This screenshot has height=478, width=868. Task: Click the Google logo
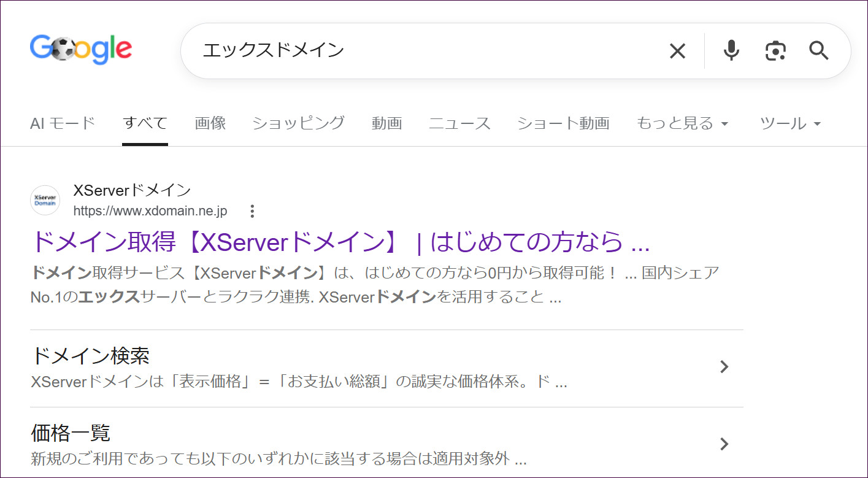pyautogui.click(x=81, y=50)
